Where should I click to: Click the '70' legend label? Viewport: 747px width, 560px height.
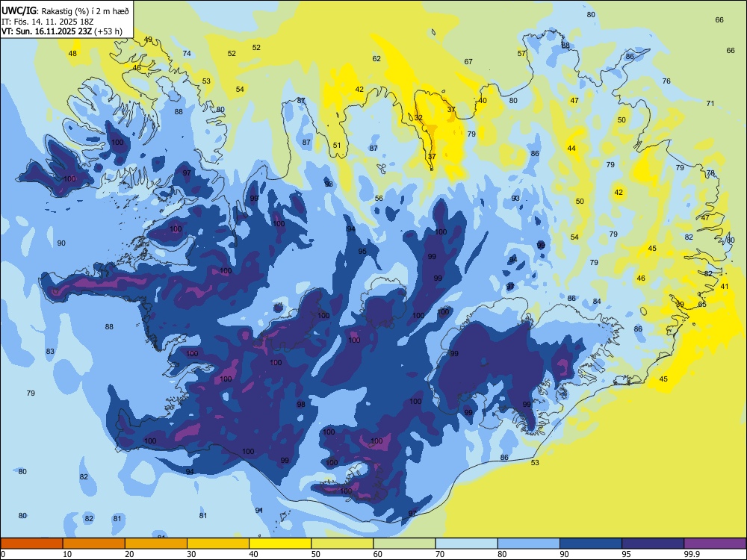(x=440, y=554)
